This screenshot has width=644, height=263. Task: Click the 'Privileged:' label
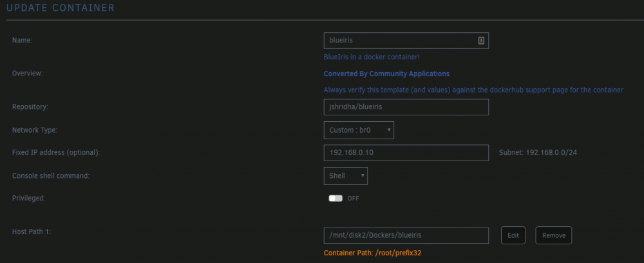tap(29, 198)
